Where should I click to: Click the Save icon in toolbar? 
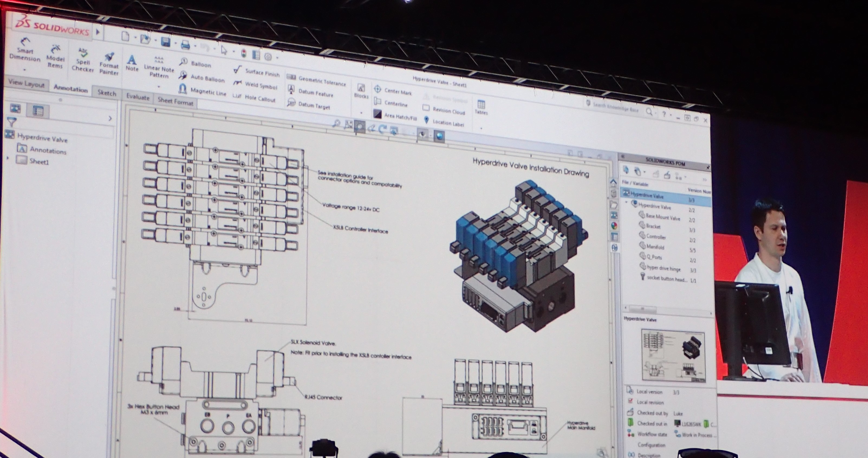point(165,42)
